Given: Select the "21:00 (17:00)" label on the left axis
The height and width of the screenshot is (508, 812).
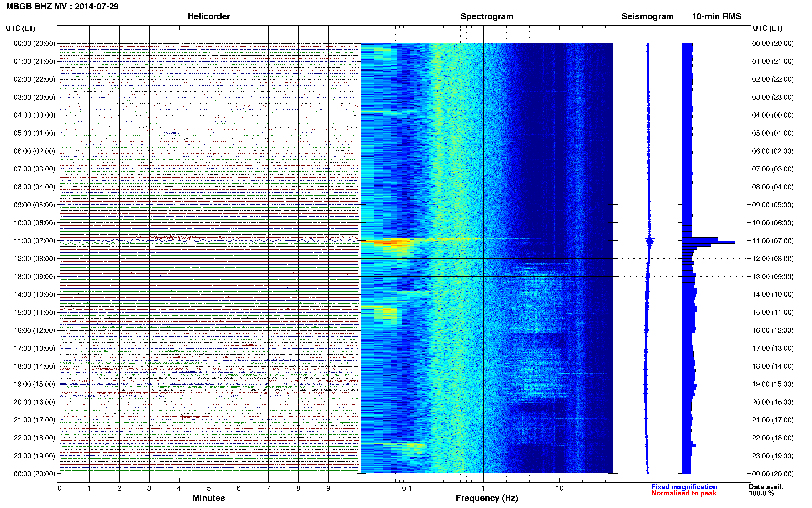Looking at the screenshot, I should pyautogui.click(x=34, y=420).
